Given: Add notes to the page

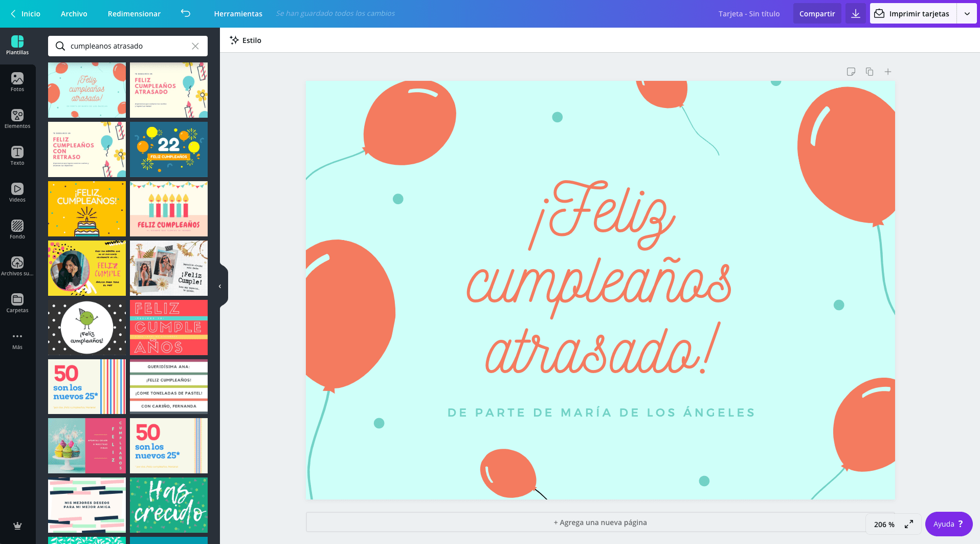Looking at the screenshot, I should 851,72.
